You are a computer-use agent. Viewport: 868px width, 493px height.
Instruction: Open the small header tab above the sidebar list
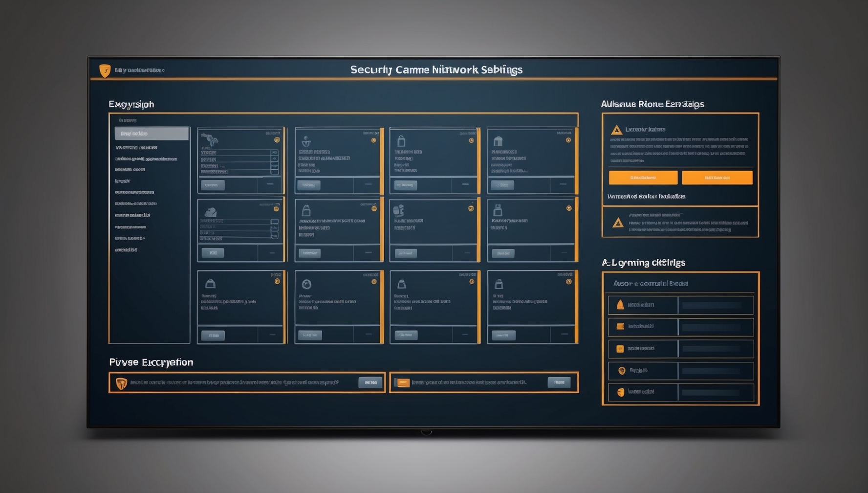128,120
